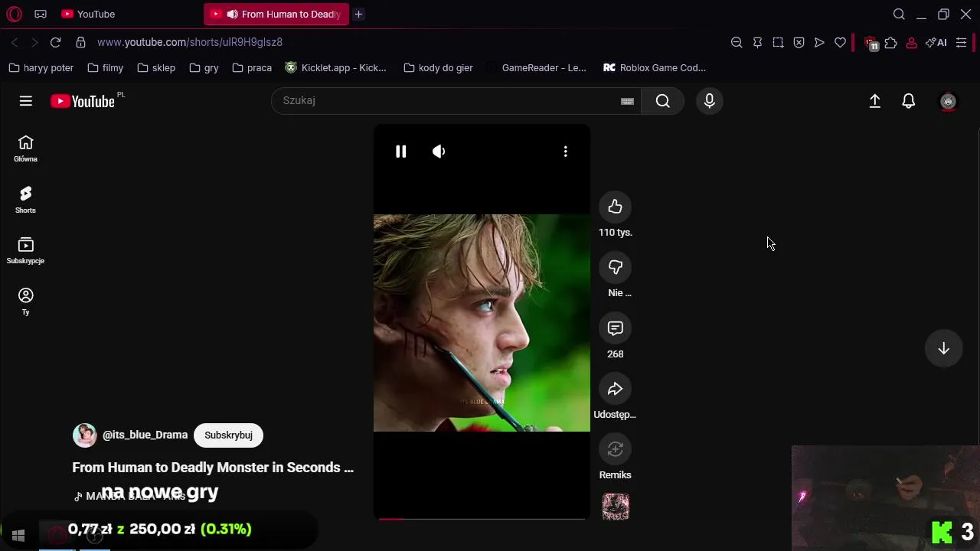Open the its_blue_Drama channel avatar
The width and height of the screenshot is (980, 551).
(84, 435)
